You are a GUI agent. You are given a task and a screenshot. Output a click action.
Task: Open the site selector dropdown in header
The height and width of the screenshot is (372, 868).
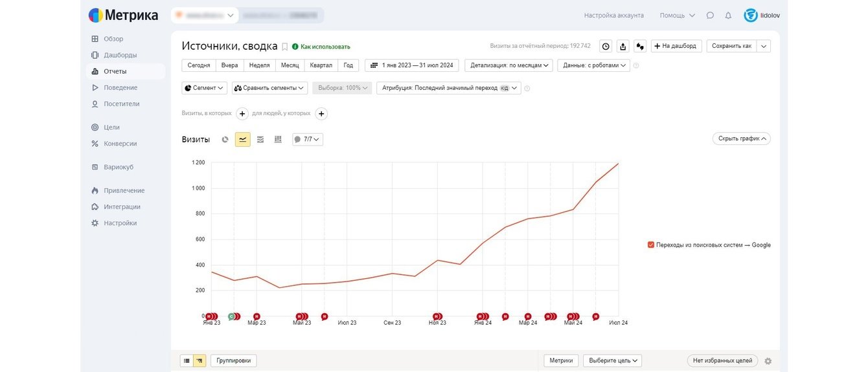205,15
